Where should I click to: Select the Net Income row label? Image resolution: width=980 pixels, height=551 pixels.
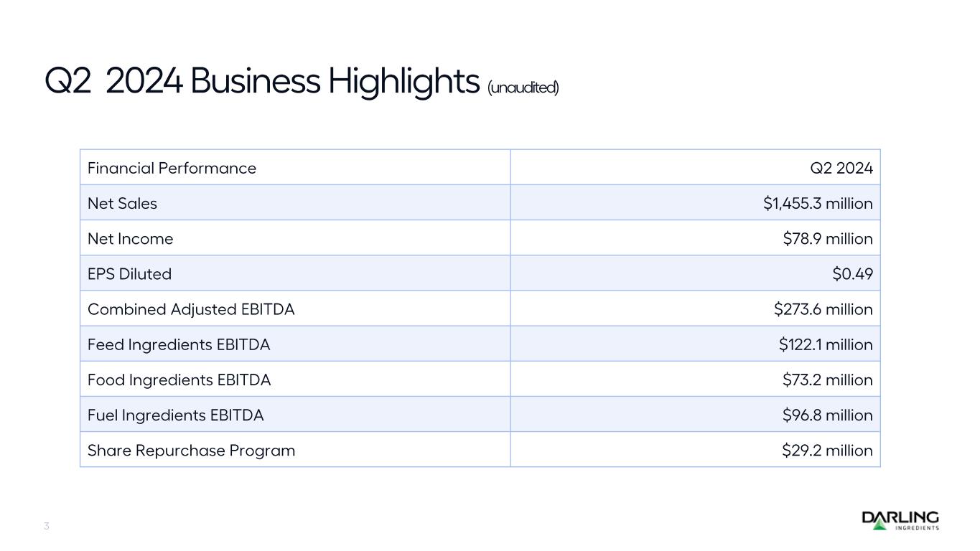point(130,239)
